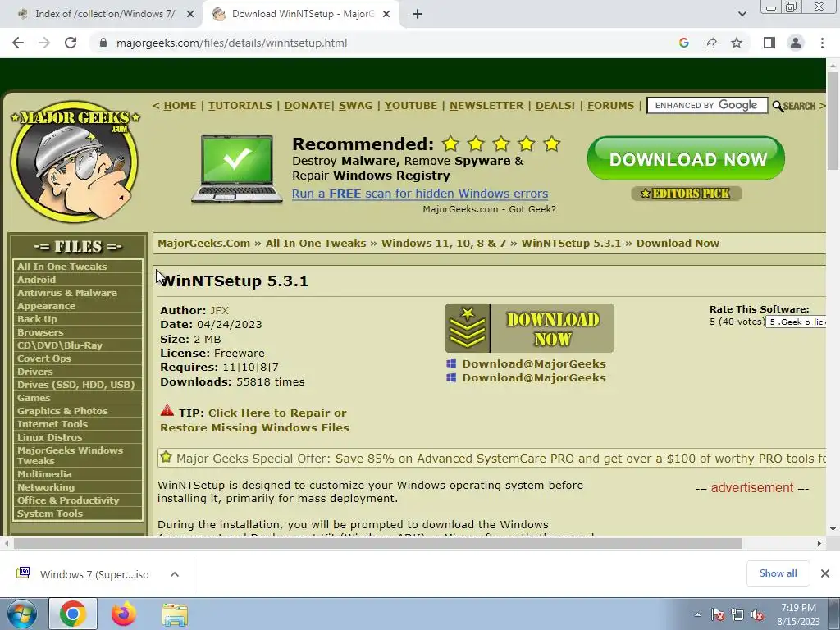Click the star icon before Special Offer

[x=166, y=457]
